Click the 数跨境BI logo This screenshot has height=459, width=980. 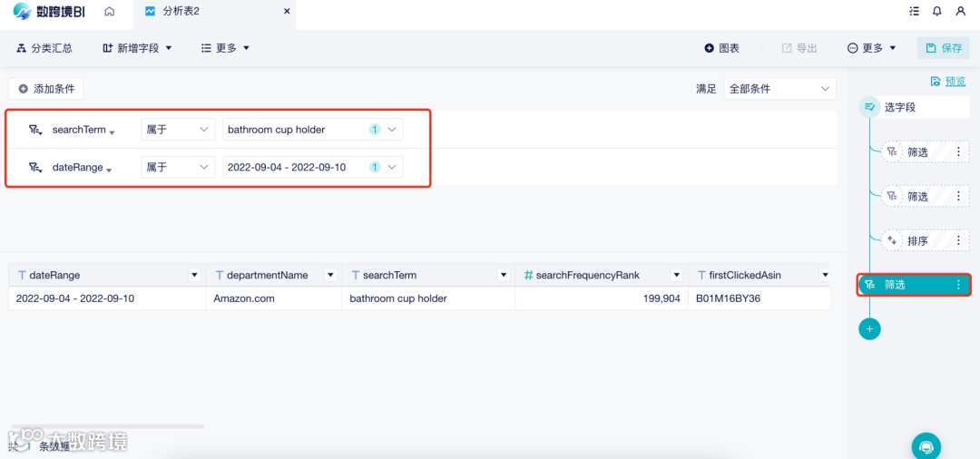pos(49,11)
